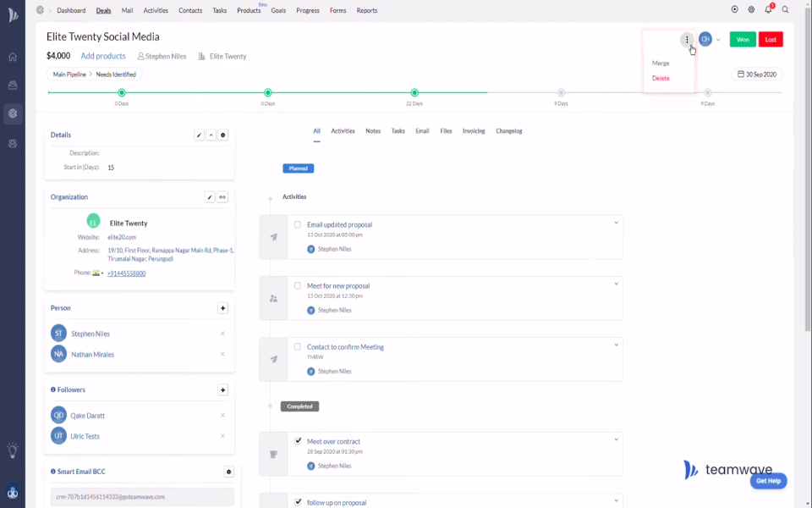Open the CRM icon in left sidebar
The image size is (812, 508).
point(13,113)
